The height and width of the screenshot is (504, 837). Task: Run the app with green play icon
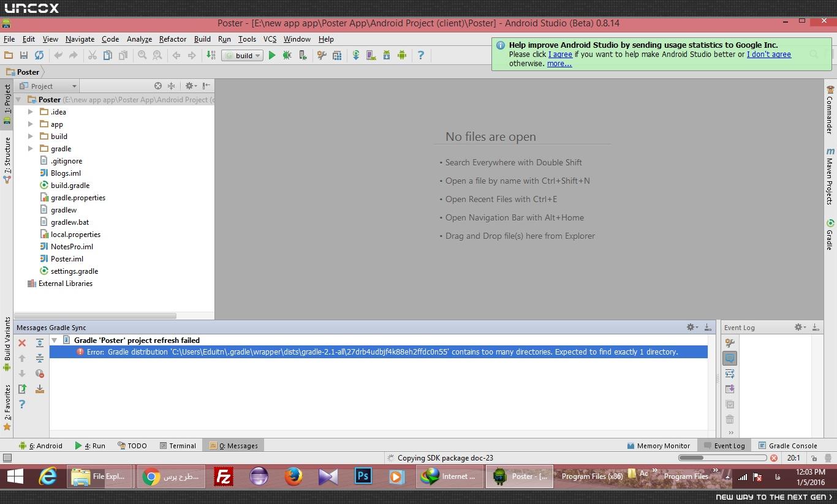tap(272, 55)
